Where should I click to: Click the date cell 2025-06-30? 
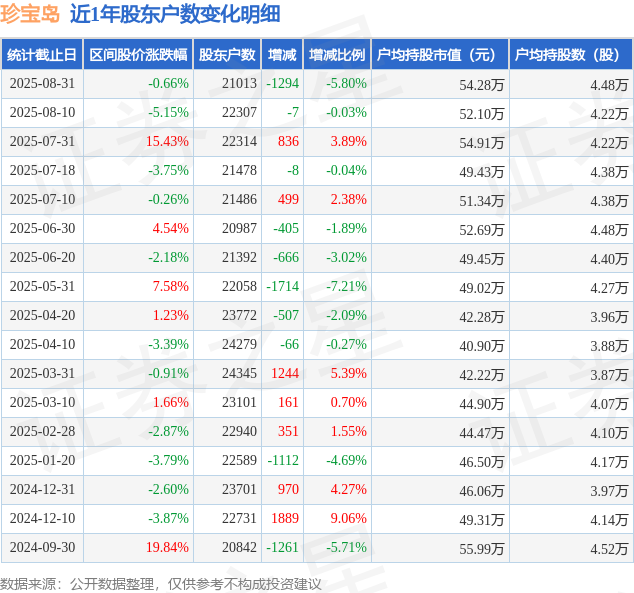42,228
